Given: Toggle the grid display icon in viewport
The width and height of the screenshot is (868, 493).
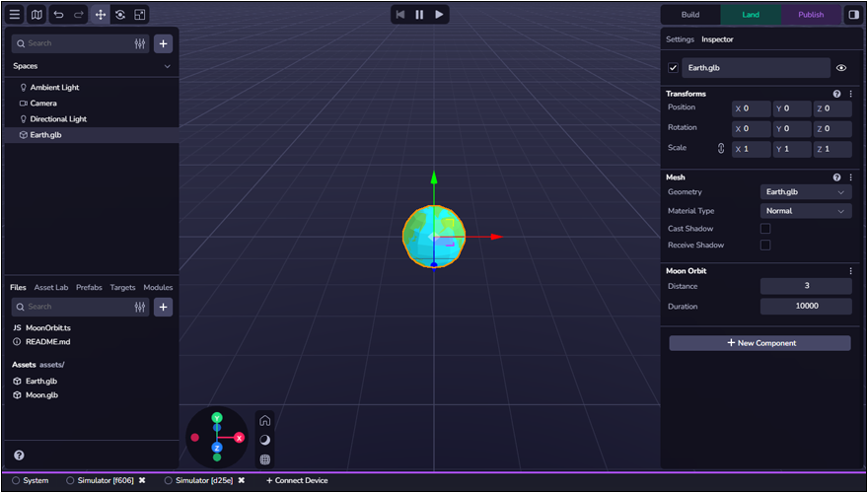Looking at the screenshot, I should tap(264, 459).
